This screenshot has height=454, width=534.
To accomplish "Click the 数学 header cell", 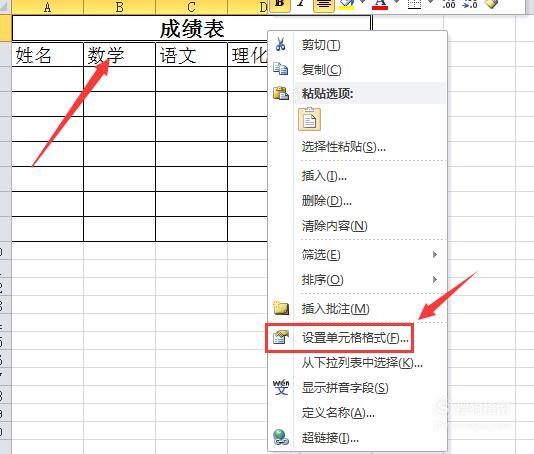I will [119, 54].
